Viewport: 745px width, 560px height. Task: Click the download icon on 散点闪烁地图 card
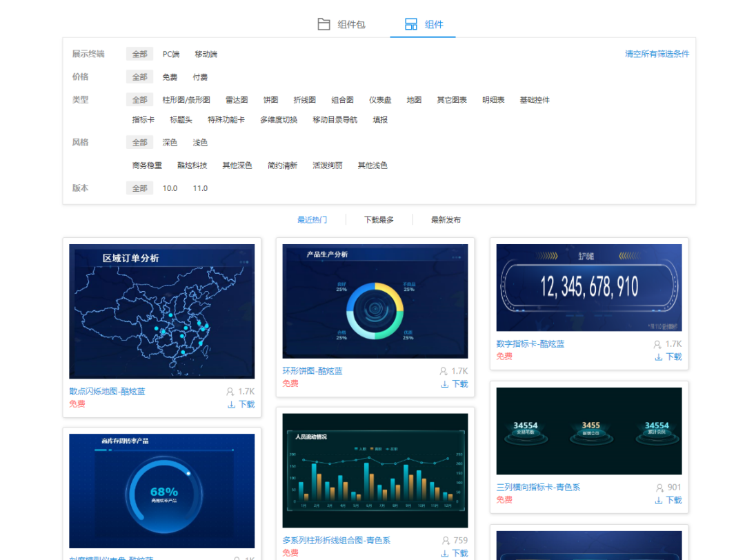tap(231, 403)
